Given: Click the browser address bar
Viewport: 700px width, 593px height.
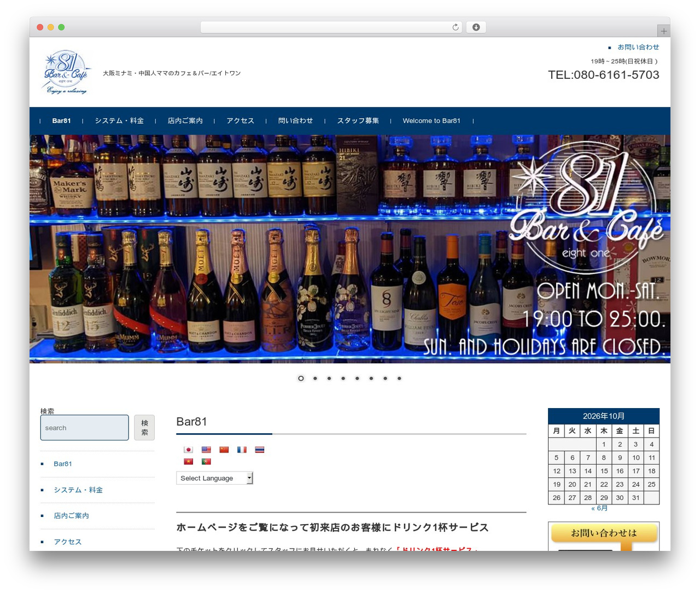Looking at the screenshot, I should point(331,27).
